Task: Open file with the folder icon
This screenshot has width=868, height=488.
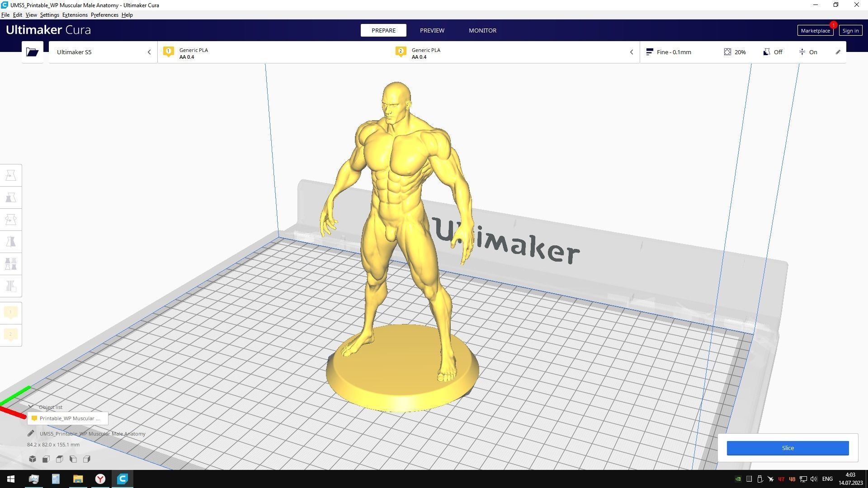Action: [32, 52]
